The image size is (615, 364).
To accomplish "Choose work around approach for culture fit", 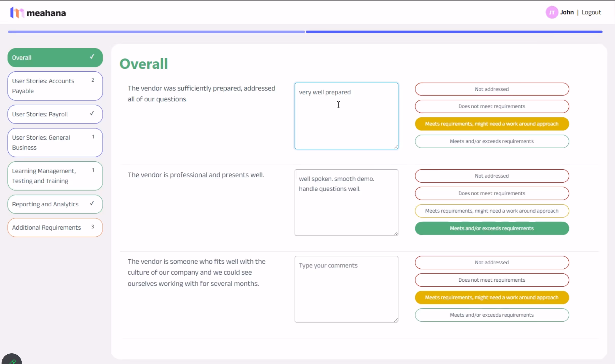I will pyautogui.click(x=492, y=297).
